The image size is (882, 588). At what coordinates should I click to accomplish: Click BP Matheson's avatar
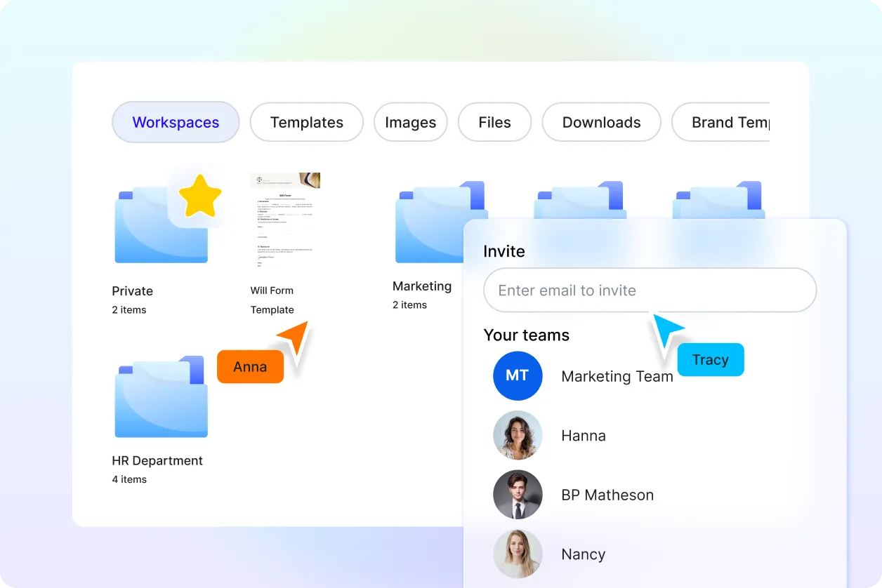tap(518, 495)
